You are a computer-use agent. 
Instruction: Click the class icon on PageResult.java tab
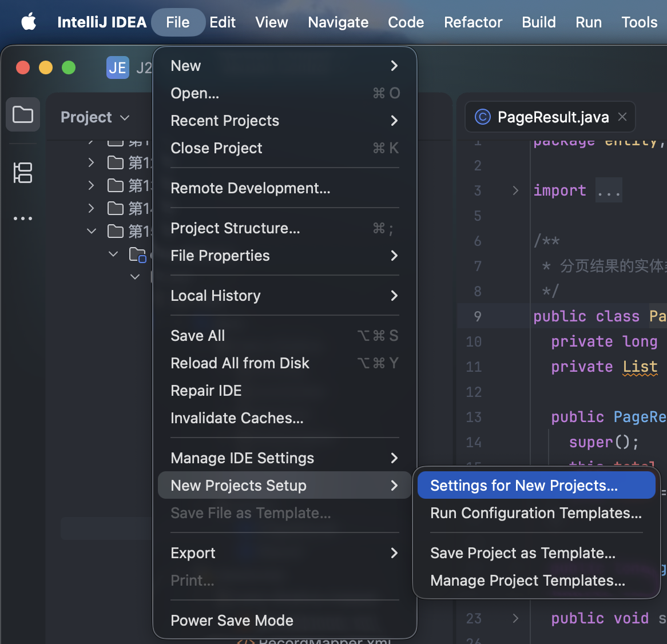coord(483,117)
